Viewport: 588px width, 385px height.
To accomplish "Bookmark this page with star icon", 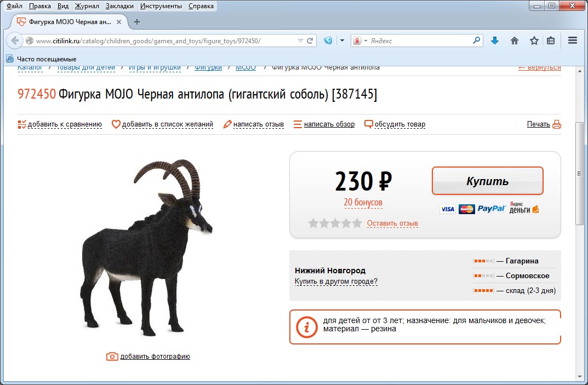I will coord(534,41).
